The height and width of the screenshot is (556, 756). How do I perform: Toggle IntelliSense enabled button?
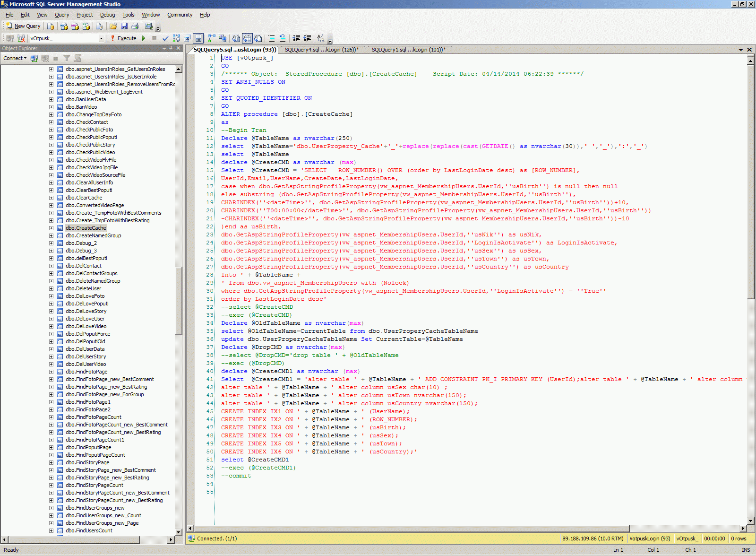click(x=198, y=38)
